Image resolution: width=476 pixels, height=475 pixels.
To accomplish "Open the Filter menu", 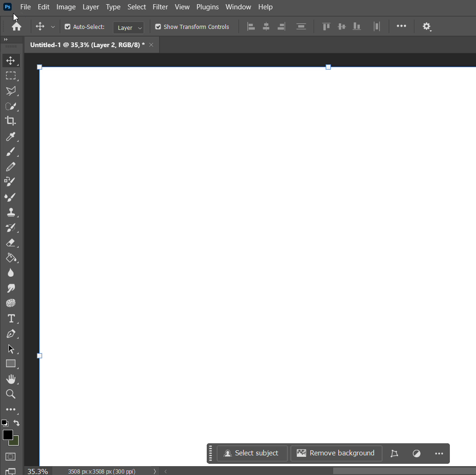I will [x=160, y=7].
